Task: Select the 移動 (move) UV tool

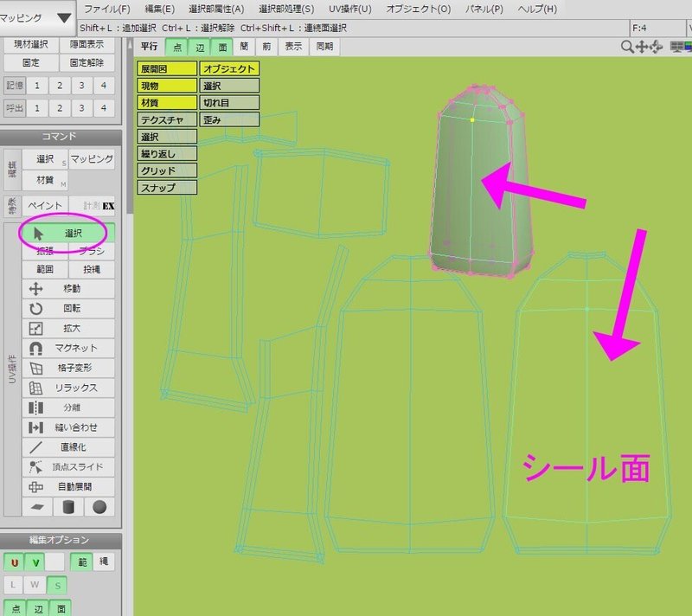Action: pos(68,289)
